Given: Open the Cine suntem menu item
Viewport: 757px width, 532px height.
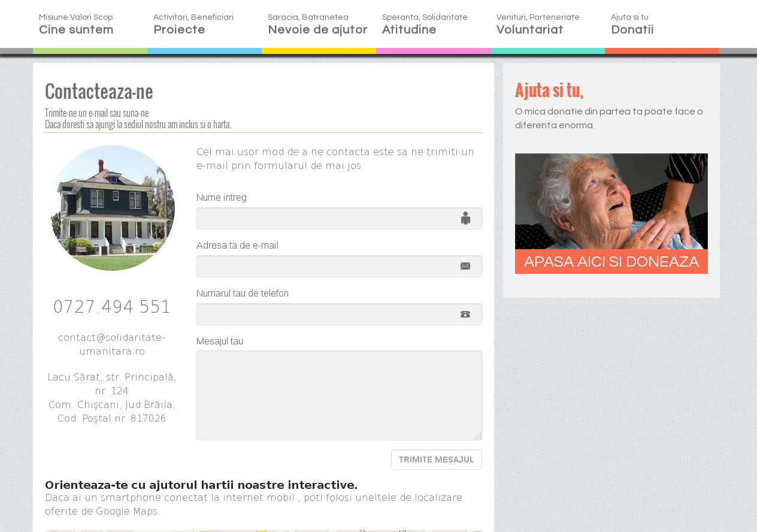Looking at the screenshot, I should click(76, 29).
